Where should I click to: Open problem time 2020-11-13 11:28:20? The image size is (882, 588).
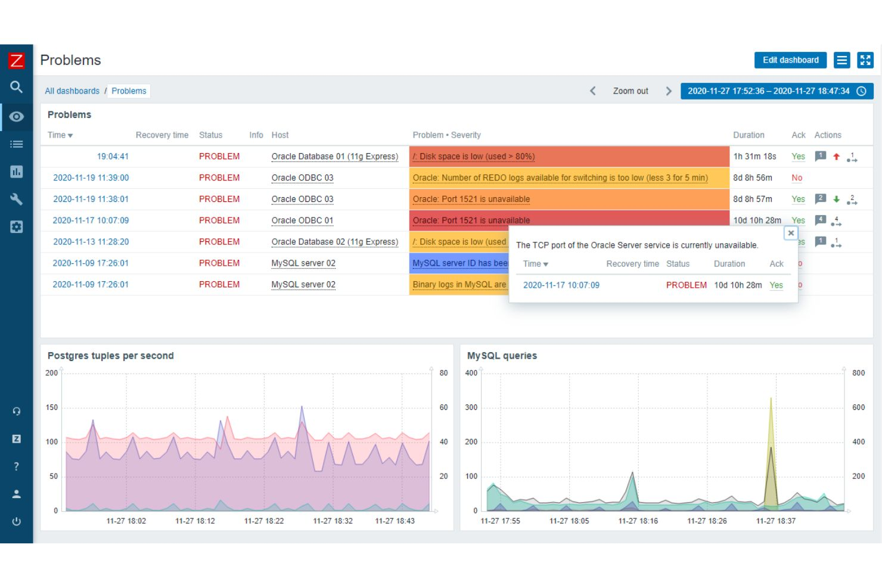[x=91, y=242]
